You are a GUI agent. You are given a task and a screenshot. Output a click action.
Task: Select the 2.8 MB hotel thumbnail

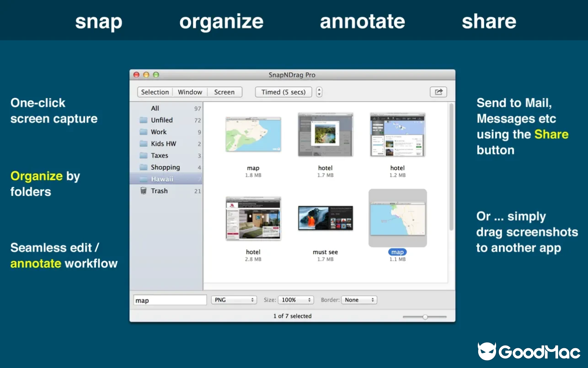pyautogui.click(x=253, y=218)
